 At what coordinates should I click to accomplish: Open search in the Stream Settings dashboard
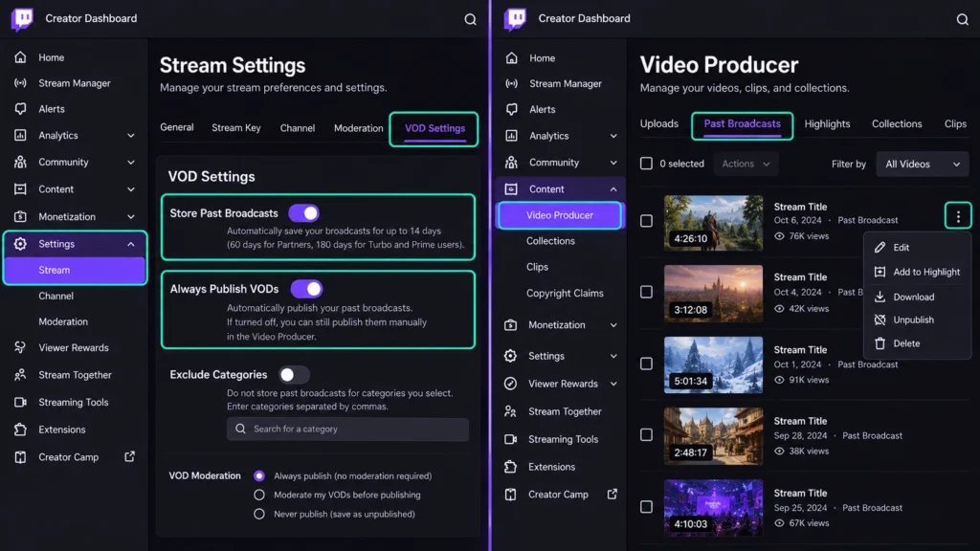pyautogui.click(x=470, y=19)
